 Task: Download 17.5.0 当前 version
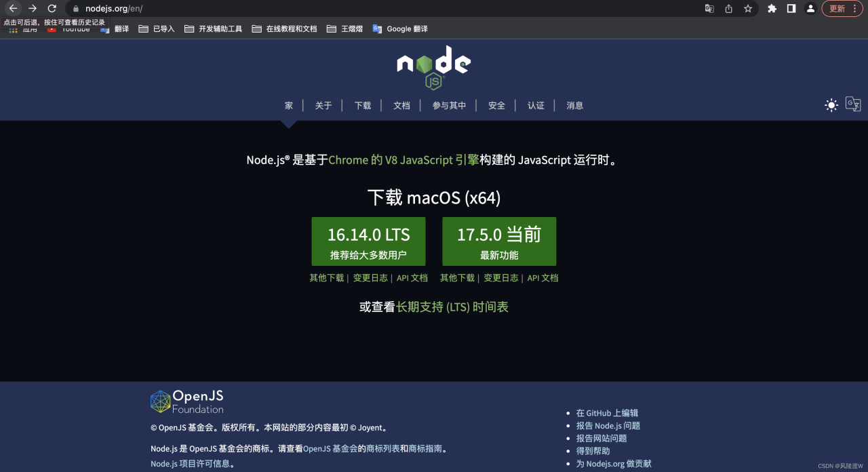pyautogui.click(x=499, y=241)
